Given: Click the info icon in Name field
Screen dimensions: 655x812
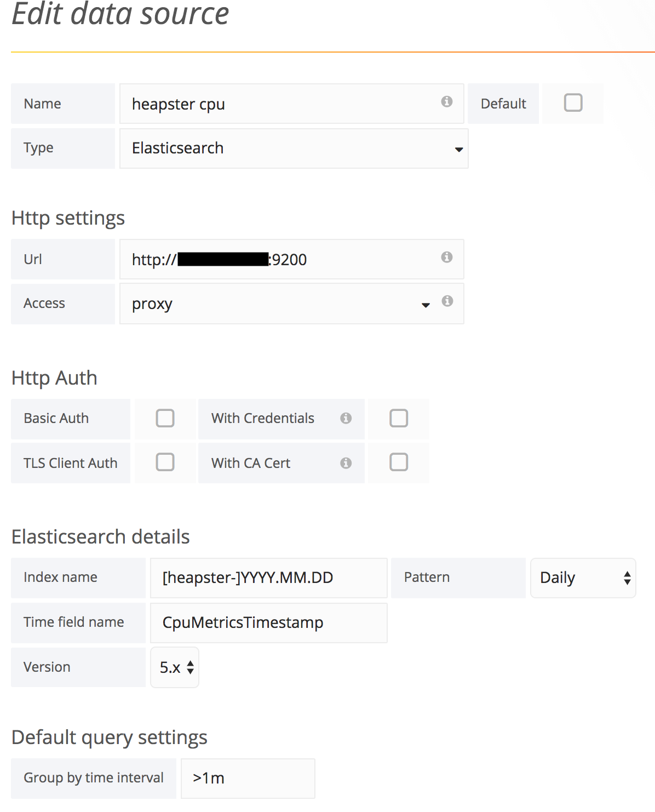Looking at the screenshot, I should [447, 101].
